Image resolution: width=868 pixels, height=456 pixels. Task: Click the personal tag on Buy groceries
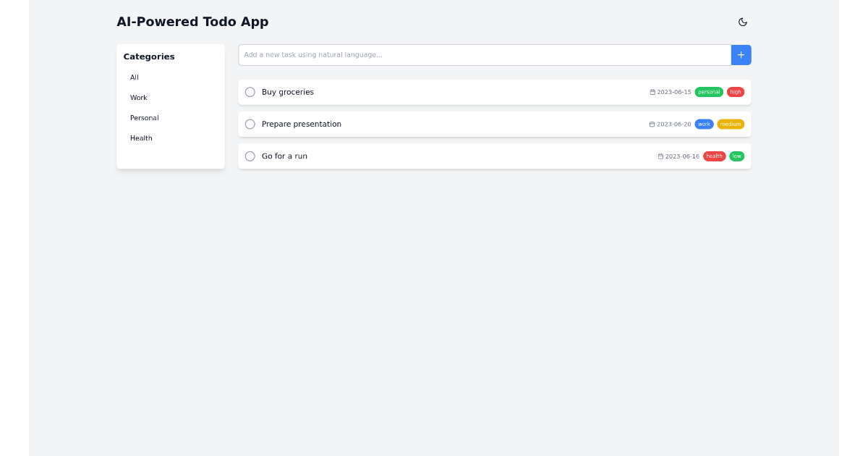(708, 92)
